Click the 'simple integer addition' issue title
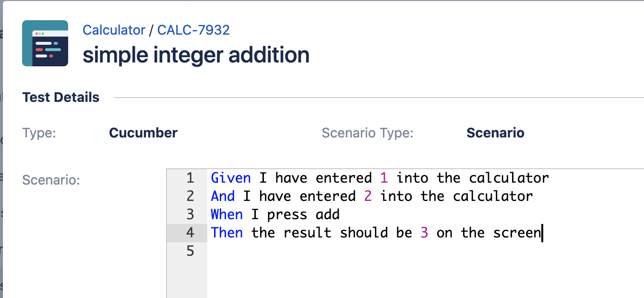This screenshot has height=298, width=644. coord(196,55)
